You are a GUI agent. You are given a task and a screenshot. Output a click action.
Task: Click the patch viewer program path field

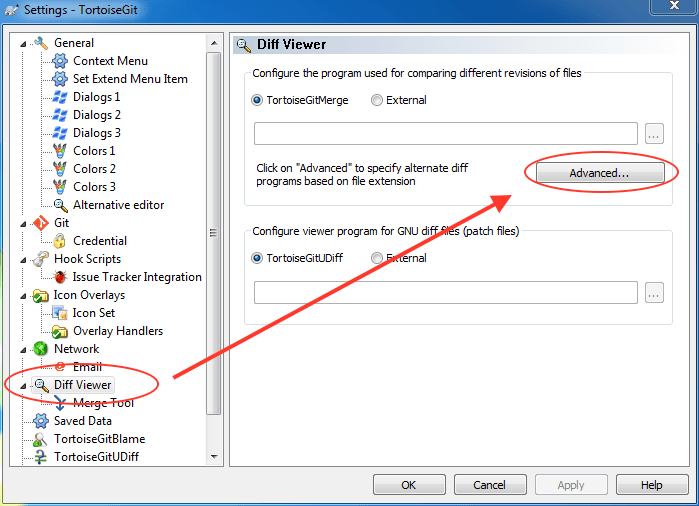coord(446,292)
